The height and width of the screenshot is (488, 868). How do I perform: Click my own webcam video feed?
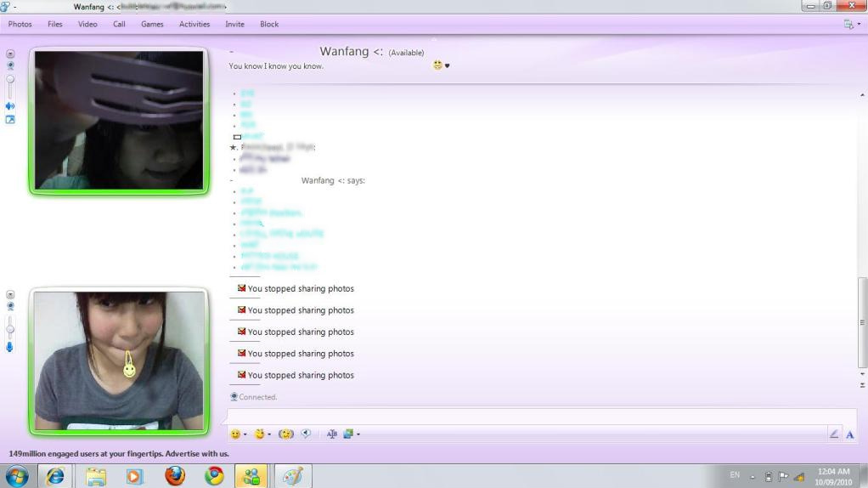[x=119, y=360]
